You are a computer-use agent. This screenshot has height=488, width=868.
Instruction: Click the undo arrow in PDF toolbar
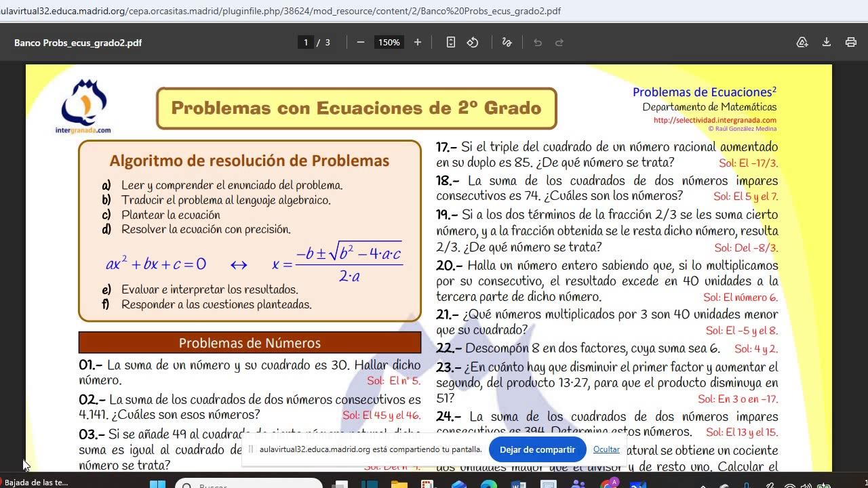tap(538, 42)
